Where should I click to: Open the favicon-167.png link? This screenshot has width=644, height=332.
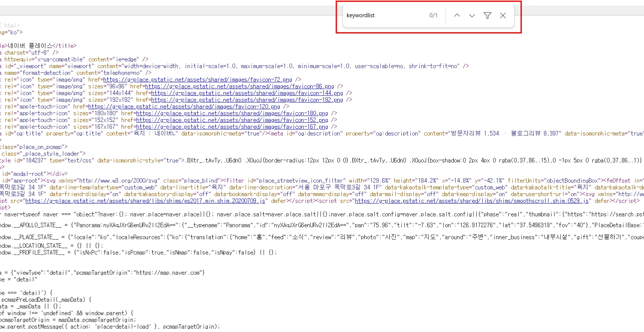[232, 127]
